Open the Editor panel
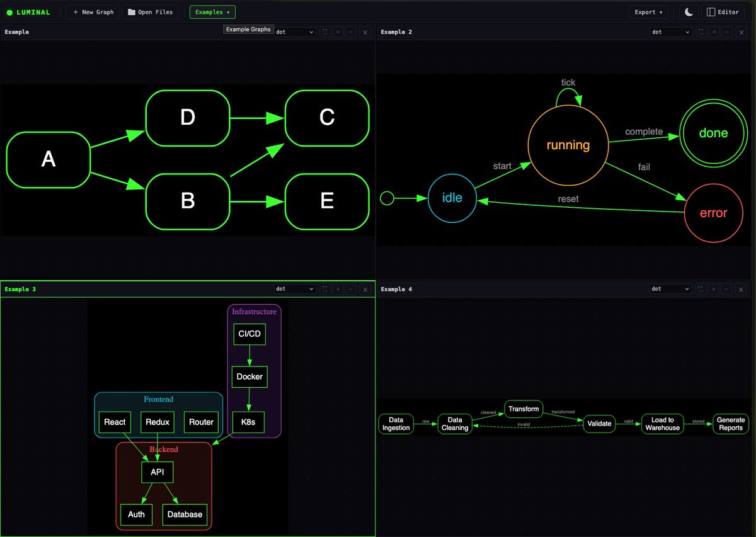 [723, 12]
